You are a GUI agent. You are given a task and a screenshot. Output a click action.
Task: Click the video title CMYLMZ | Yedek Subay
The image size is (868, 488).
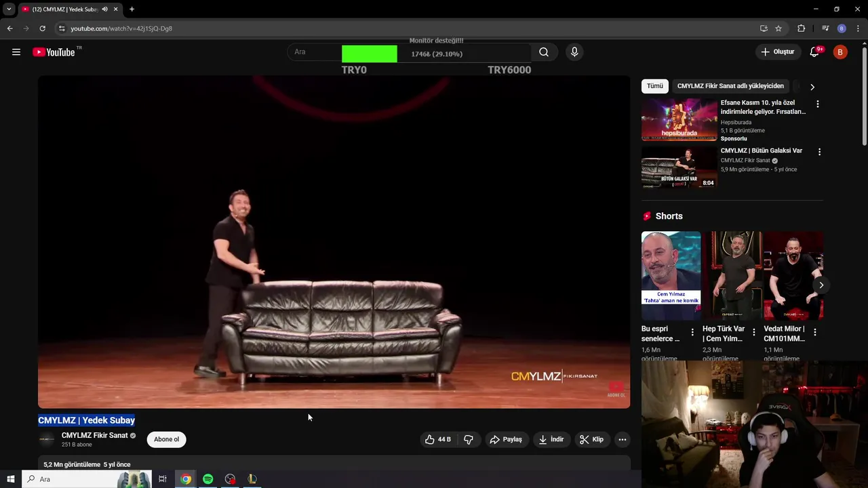(86, 420)
